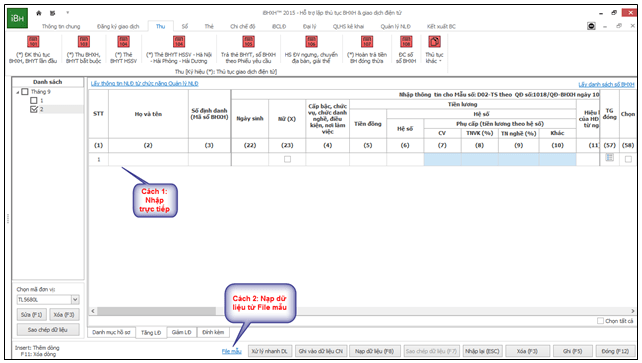The width and height of the screenshot is (642, 363).
Task: Collapse the Tháng 9 tree node
Action: [18, 92]
